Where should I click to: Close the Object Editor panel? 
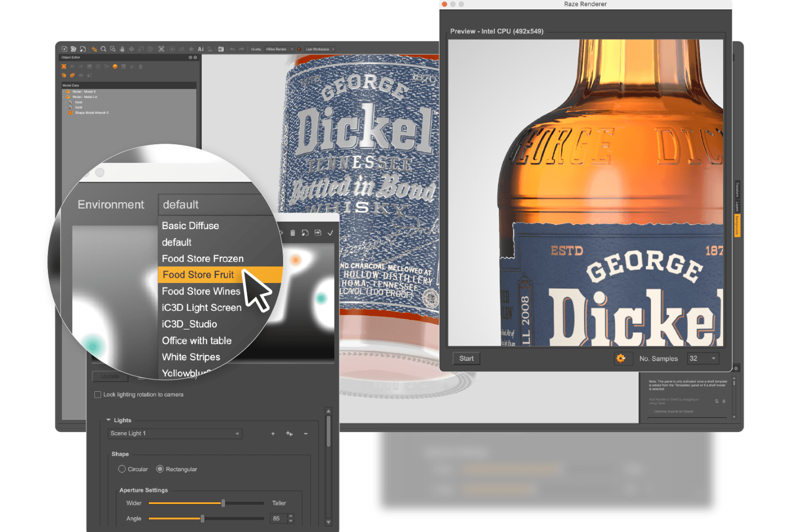point(195,57)
